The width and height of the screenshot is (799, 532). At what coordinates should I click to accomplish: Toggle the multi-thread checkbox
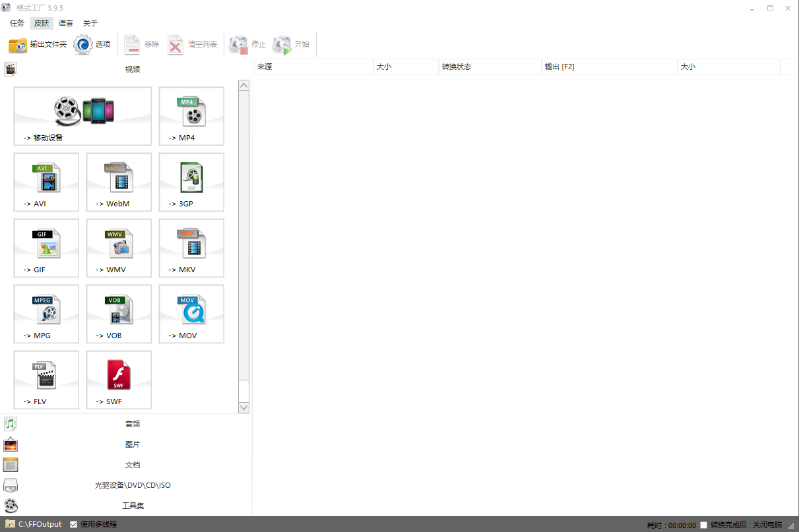pos(74,525)
